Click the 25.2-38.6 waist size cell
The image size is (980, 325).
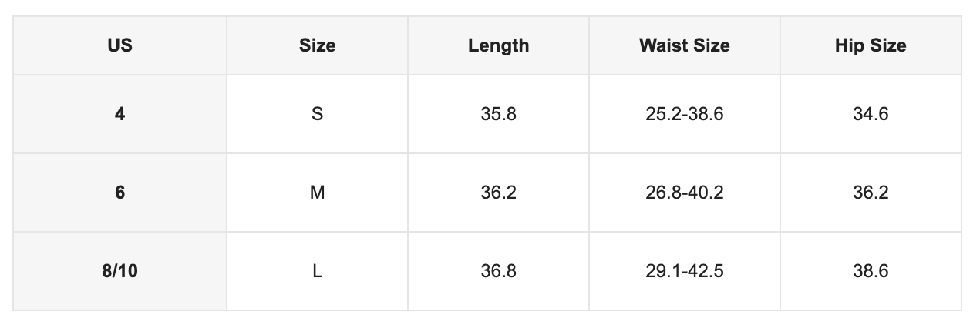684,114
